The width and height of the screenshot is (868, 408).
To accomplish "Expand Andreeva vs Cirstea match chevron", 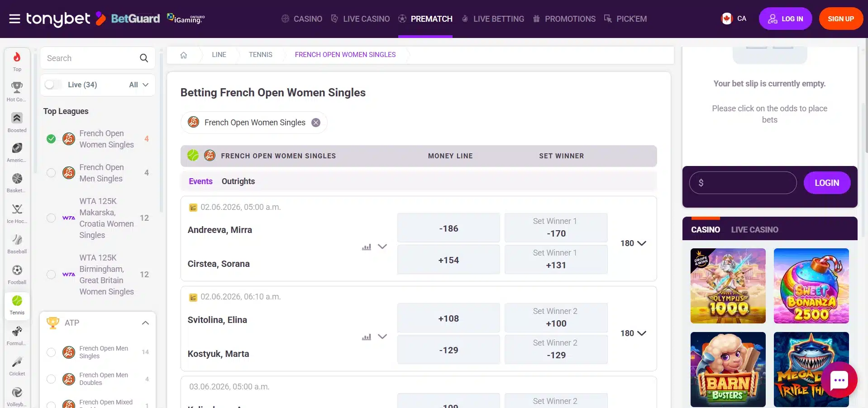I will point(382,247).
